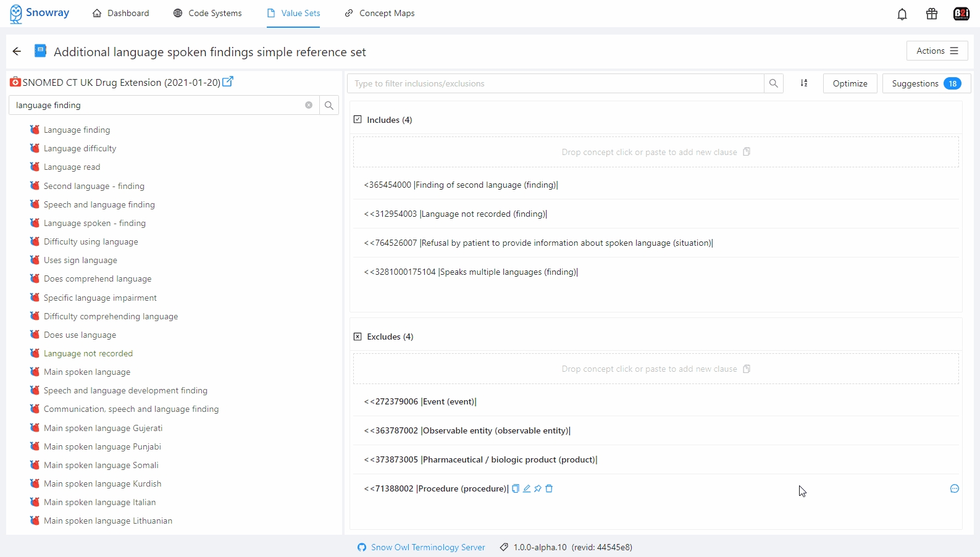Click the copy icon on Procedure clause
The width and height of the screenshot is (980, 557).
point(516,488)
